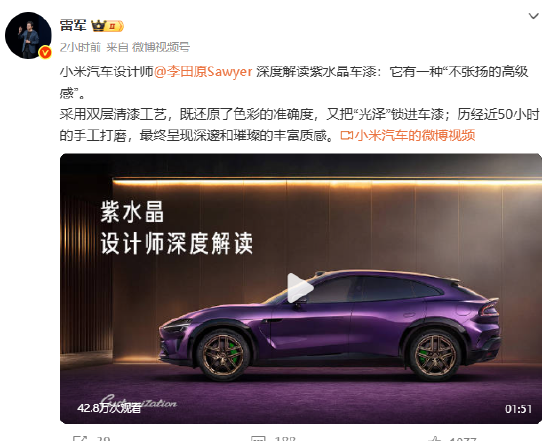
Task: Click the repost icon below the video
Action: pyautogui.click(x=80, y=439)
